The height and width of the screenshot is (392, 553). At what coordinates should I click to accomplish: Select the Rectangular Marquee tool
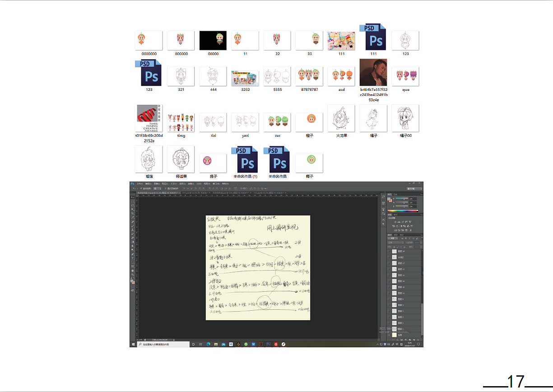click(x=133, y=201)
